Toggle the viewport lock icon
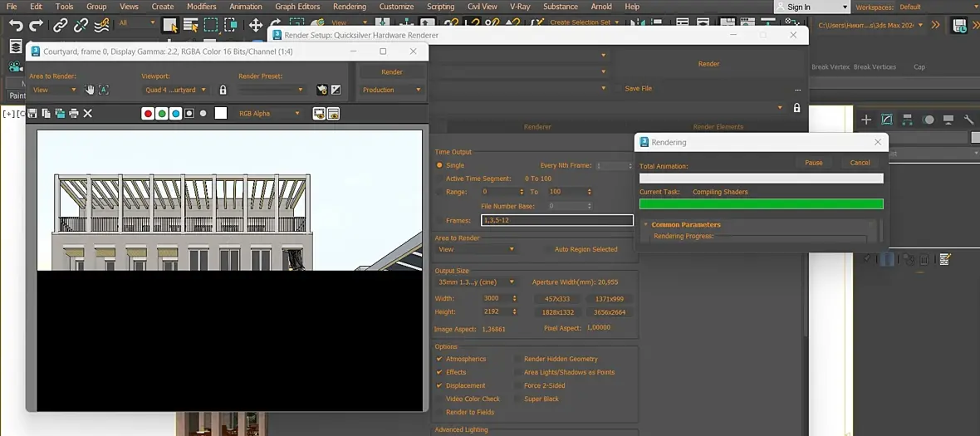This screenshot has width=980, height=436. 223,90
